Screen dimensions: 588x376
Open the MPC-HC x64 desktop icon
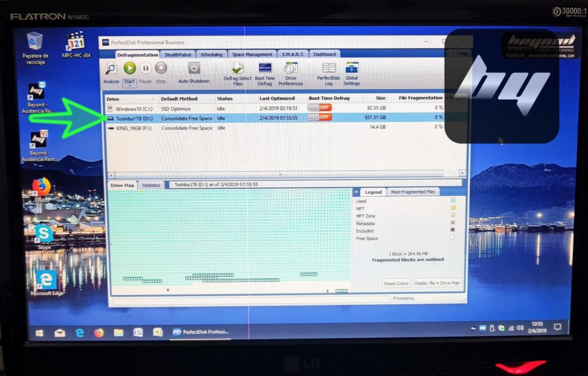76,45
